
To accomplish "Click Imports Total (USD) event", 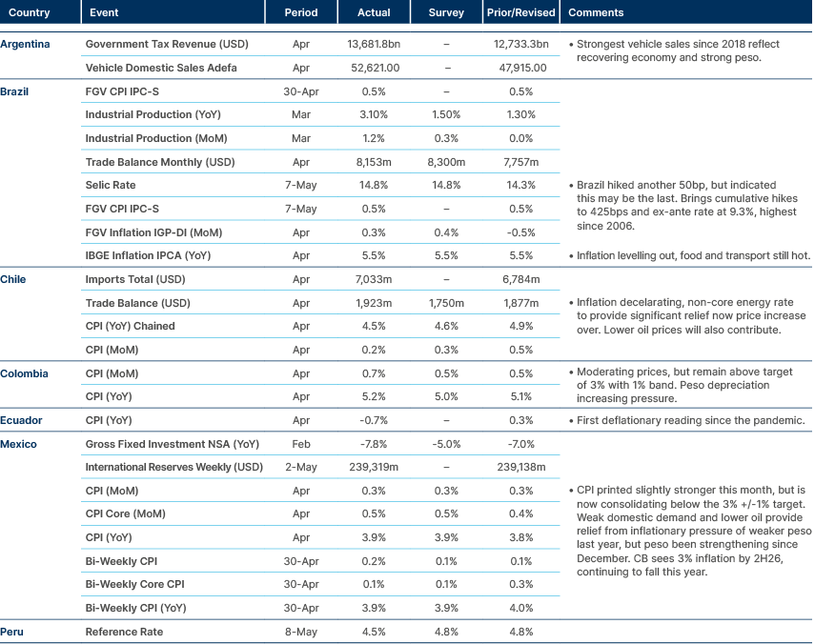I will [x=135, y=279].
